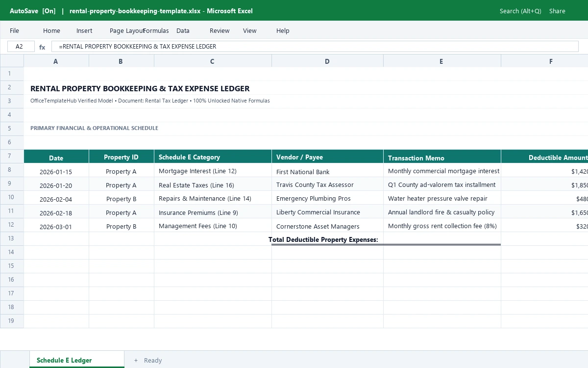The height and width of the screenshot is (368, 588).
Task: Select column C header
Action: [x=213, y=61]
